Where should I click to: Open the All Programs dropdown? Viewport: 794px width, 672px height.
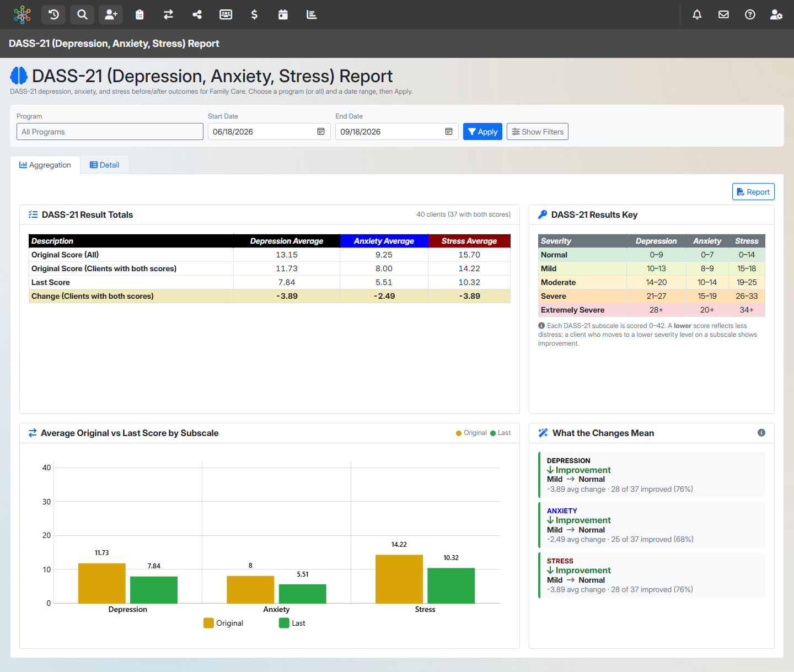pos(110,132)
